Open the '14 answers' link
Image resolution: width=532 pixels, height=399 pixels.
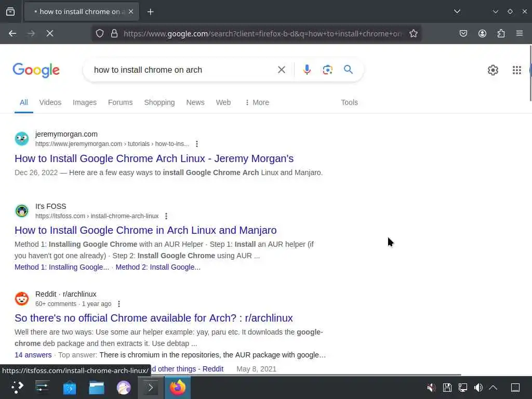tap(33, 355)
